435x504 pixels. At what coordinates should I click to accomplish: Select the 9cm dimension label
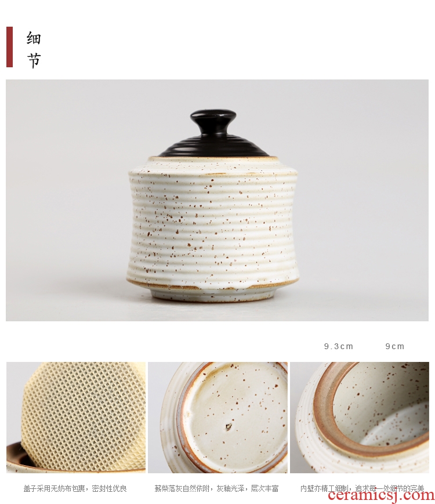pos(395,346)
